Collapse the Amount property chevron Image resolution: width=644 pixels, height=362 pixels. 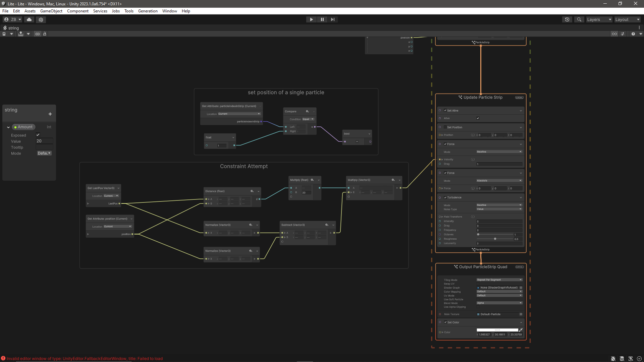[x=8, y=127]
